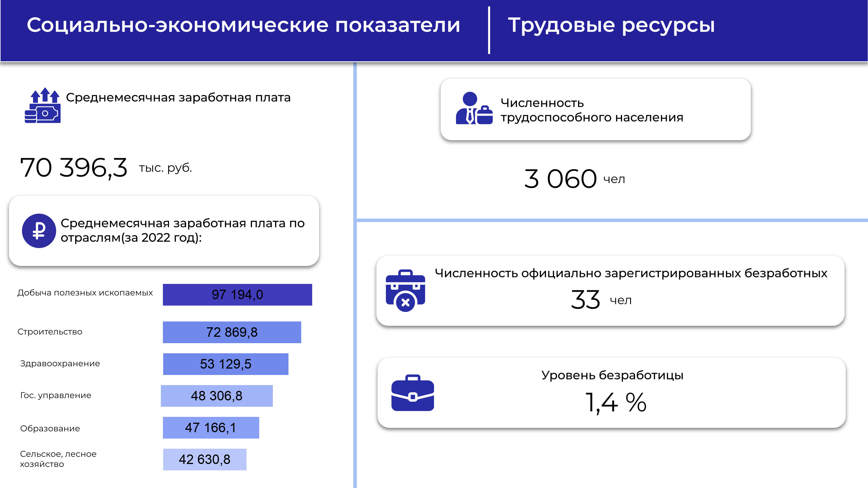
Task: Click the ruble sign circle icon
Action: (39, 231)
